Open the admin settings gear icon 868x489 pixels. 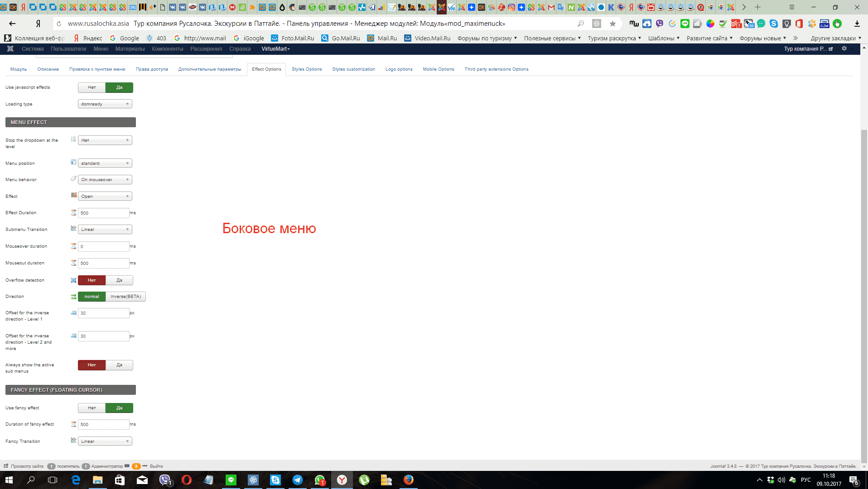pos(844,48)
